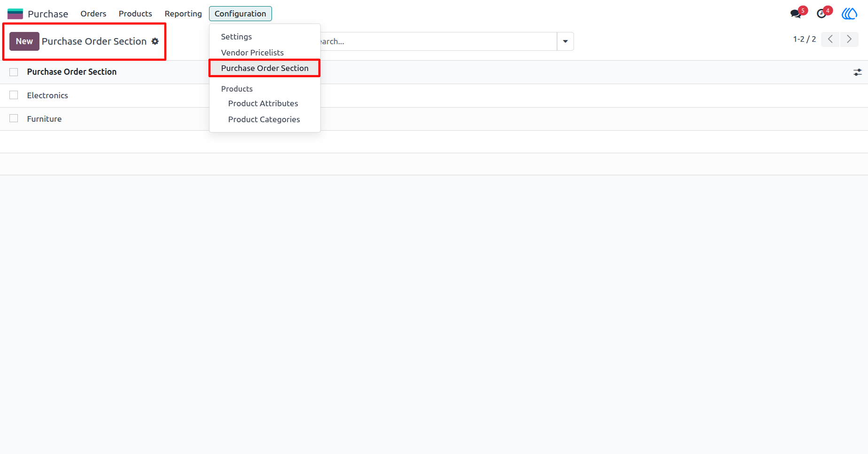868x454 pixels.
Task: Select Settings in Configuration dropdown
Action: click(x=236, y=37)
